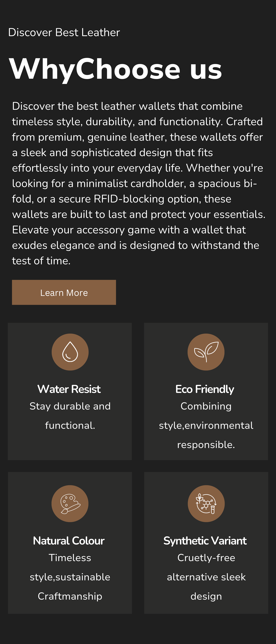276x644 pixels.
Task: Click 'Stay durable and functional' text
Action: click(70, 415)
